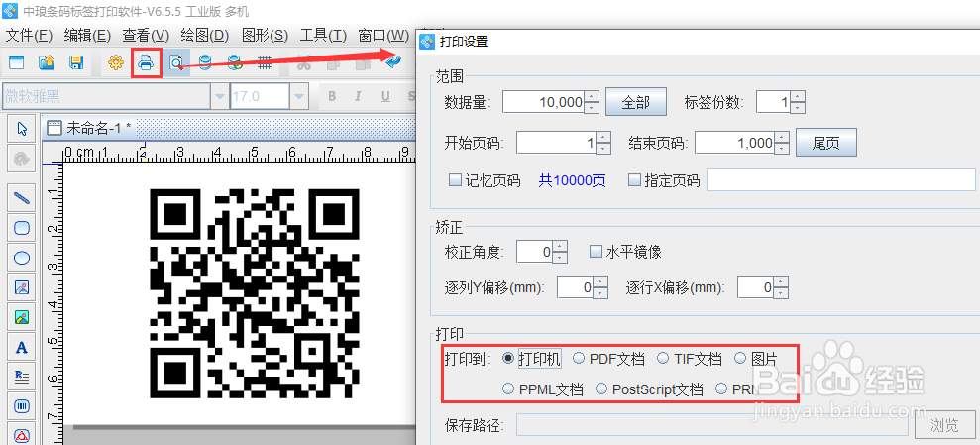
Task: Select the arrow pointer tool
Action: (x=22, y=129)
